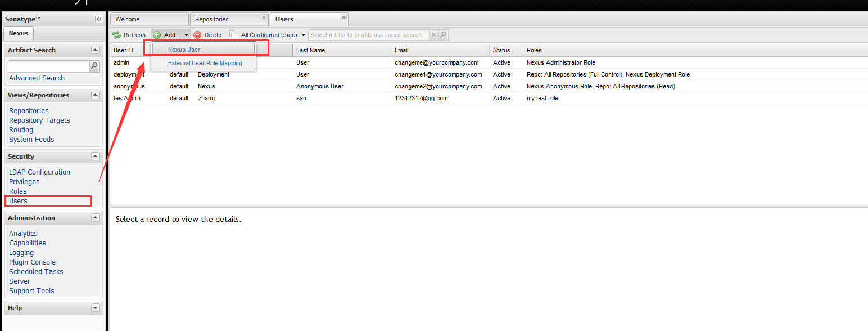Screen dimensions: 868x331
Task: Focus the username search filter field
Action: (x=369, y=35)
